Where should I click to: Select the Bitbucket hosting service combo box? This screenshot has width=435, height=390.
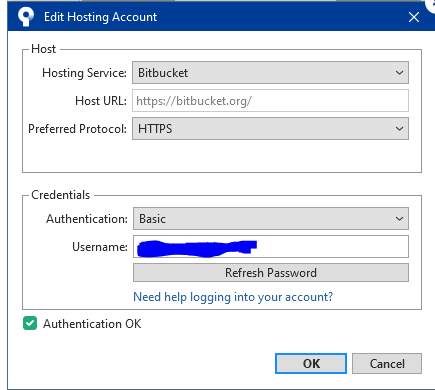[x=270, y=73]
